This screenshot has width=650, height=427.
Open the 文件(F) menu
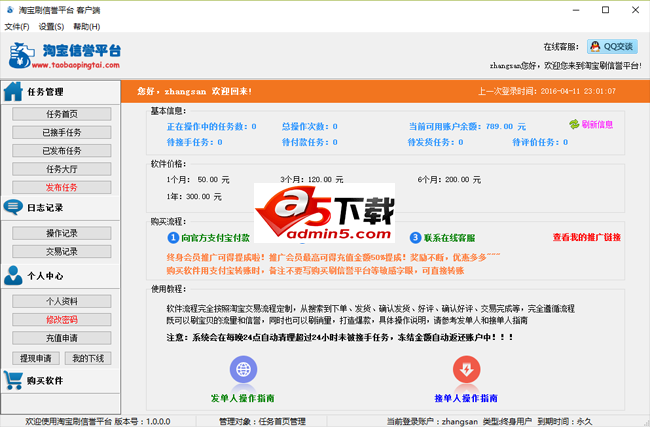(17, 27)
